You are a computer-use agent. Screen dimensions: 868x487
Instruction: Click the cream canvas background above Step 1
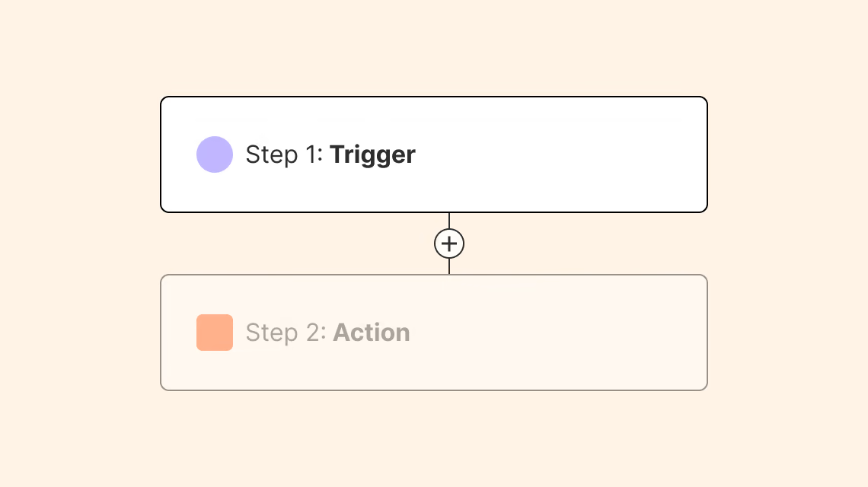coord(434,48)
